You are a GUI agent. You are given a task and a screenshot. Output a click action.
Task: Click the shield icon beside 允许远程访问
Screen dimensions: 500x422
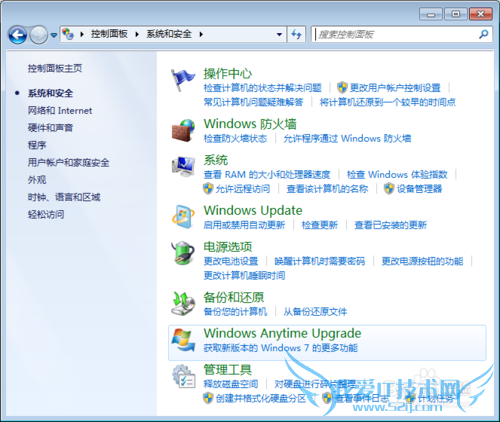coord(208,189)
